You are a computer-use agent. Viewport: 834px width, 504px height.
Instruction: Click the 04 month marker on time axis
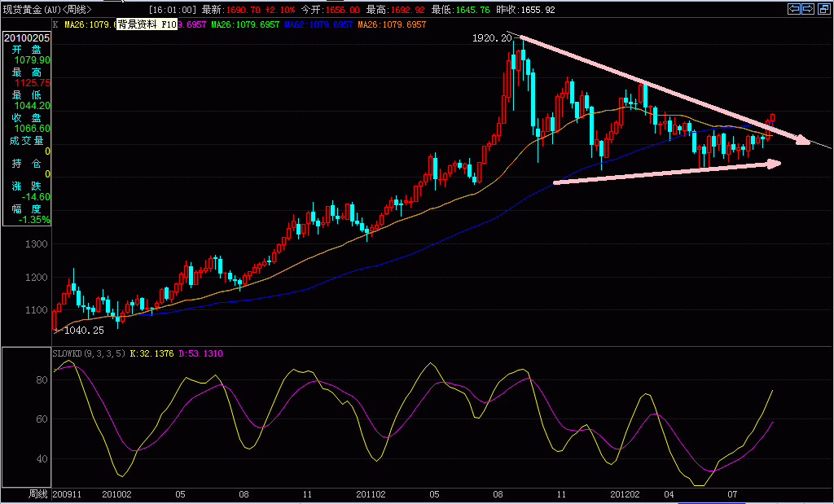669,494
